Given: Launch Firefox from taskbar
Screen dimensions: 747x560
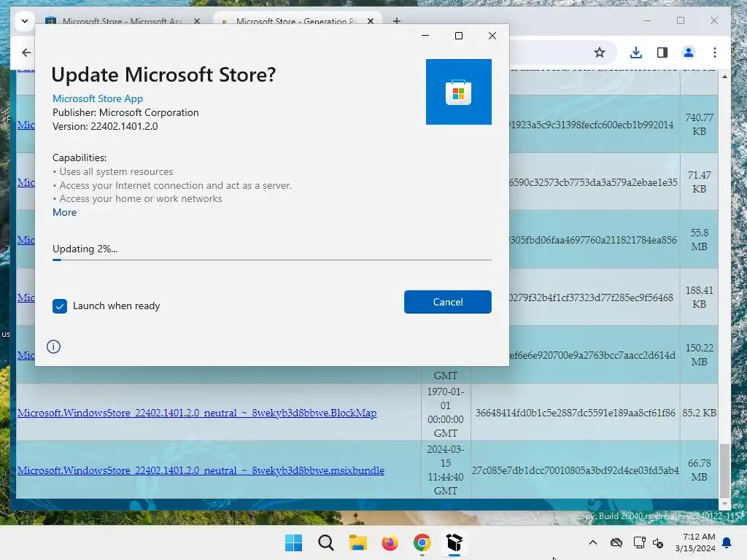Looking at the screenshot, I should [390, 542].
